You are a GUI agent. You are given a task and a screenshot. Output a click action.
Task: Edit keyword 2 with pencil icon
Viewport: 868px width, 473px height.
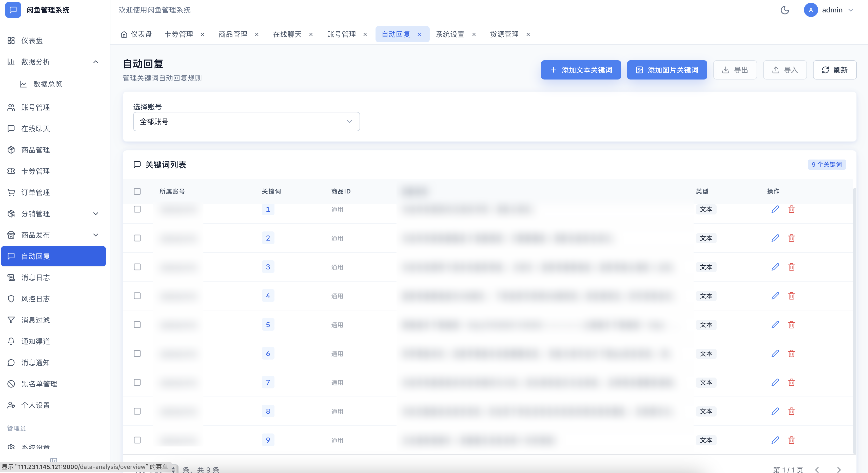pyautogui.click(x=775, y=238)
